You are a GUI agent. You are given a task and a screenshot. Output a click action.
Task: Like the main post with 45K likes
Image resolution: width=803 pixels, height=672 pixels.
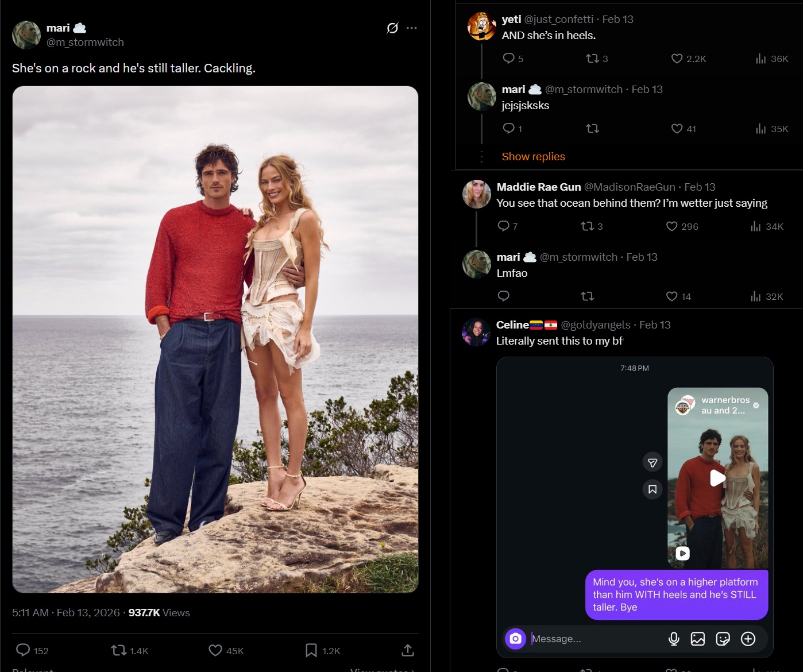point(215,650)
